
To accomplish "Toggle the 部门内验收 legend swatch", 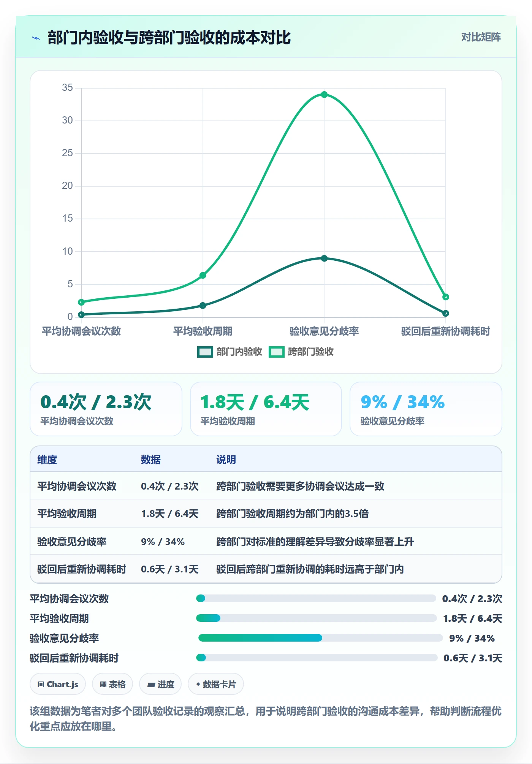I will [205, 352].
